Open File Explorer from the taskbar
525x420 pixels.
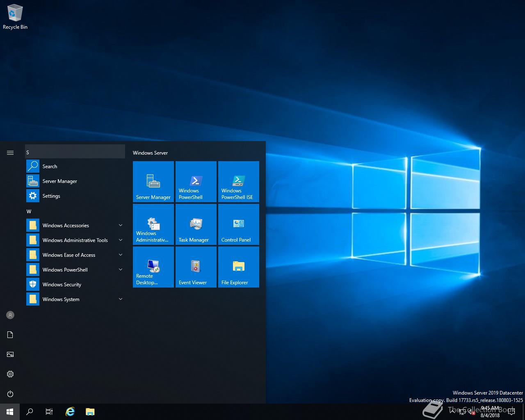90,412
